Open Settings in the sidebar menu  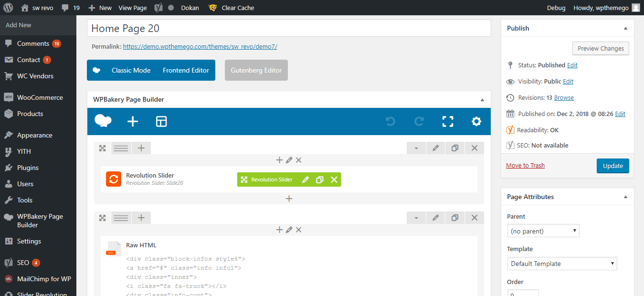tap(29, 241)
